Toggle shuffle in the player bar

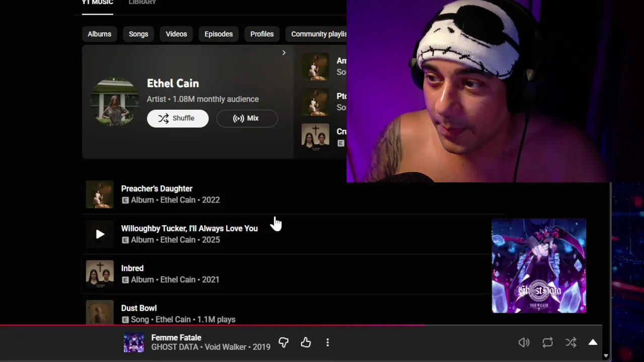tap(571, 342)
